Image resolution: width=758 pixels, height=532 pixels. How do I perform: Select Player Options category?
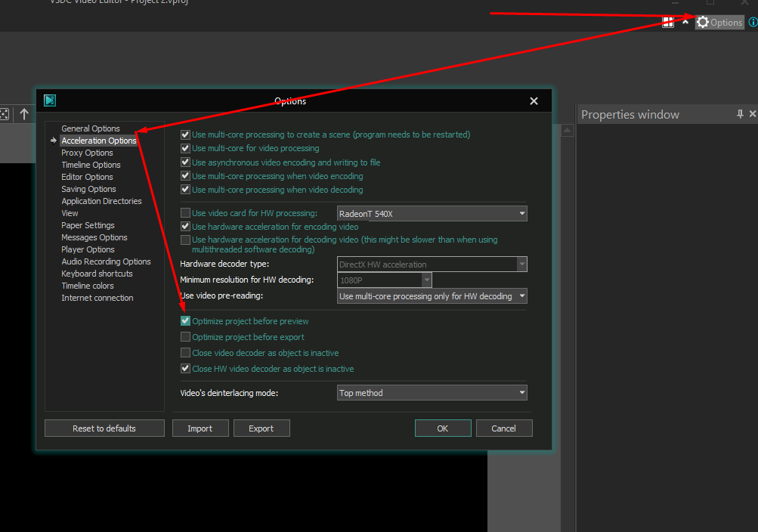click(x=88, y=249)
